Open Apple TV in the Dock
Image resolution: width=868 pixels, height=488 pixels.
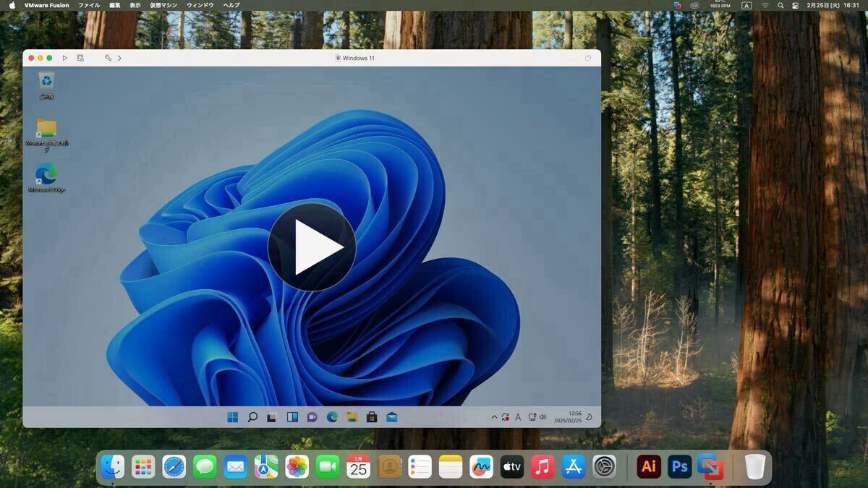click(512, 467)
